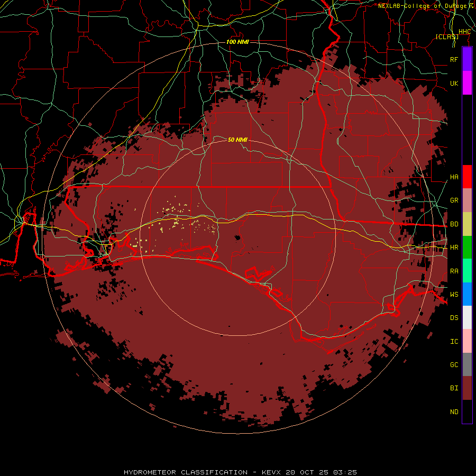476x476 pixels.
Task: Click the 100 NMI range ring label
Action: [x=237, y=42]
